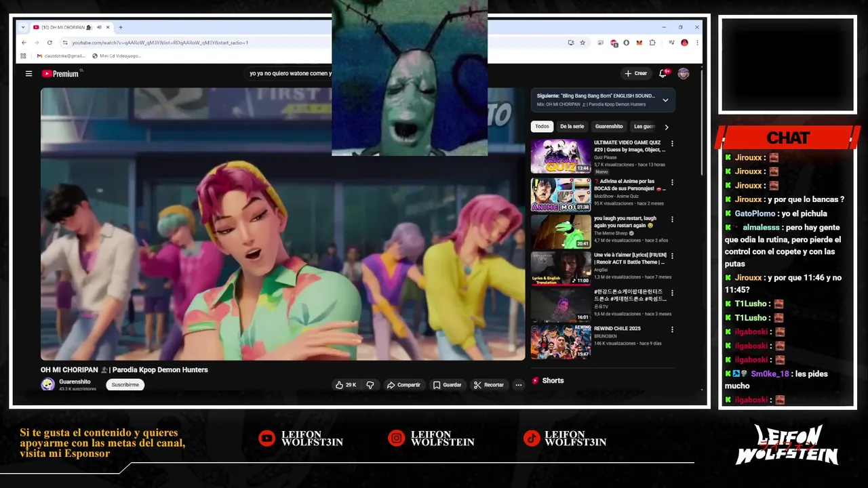Viewport: 868px width, 488px height.
Task: Open the apps grid in the bookmarks bar
Action: tap(23, 56)
